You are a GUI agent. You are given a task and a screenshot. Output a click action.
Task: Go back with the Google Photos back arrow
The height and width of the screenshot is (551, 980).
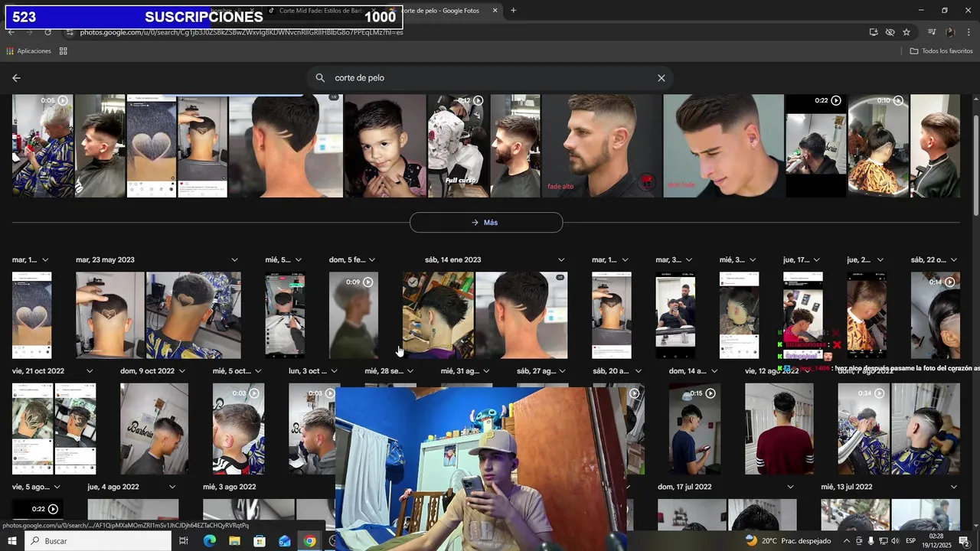(16, 78)
